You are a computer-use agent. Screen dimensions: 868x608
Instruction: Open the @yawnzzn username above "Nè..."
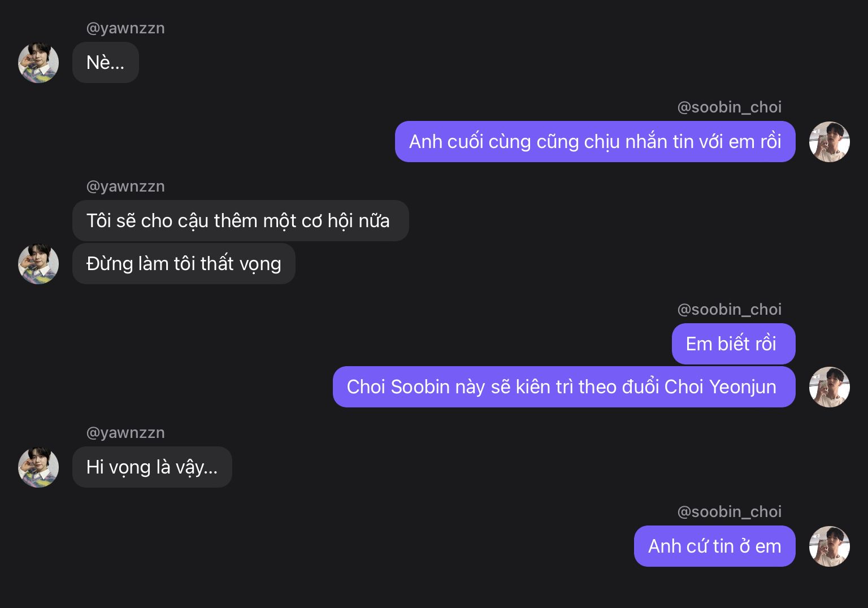pos(125,28)
